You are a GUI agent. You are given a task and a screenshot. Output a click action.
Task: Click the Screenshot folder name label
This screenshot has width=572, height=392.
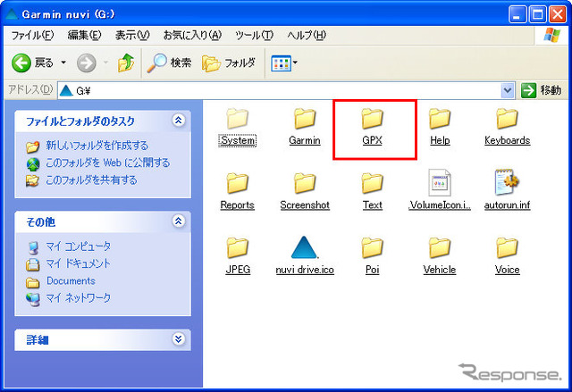305,205
